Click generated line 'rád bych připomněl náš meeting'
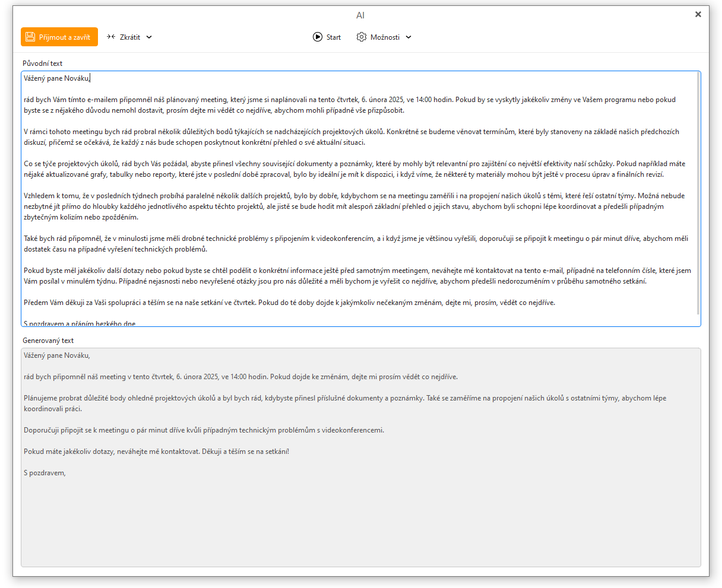 point(240,377)
